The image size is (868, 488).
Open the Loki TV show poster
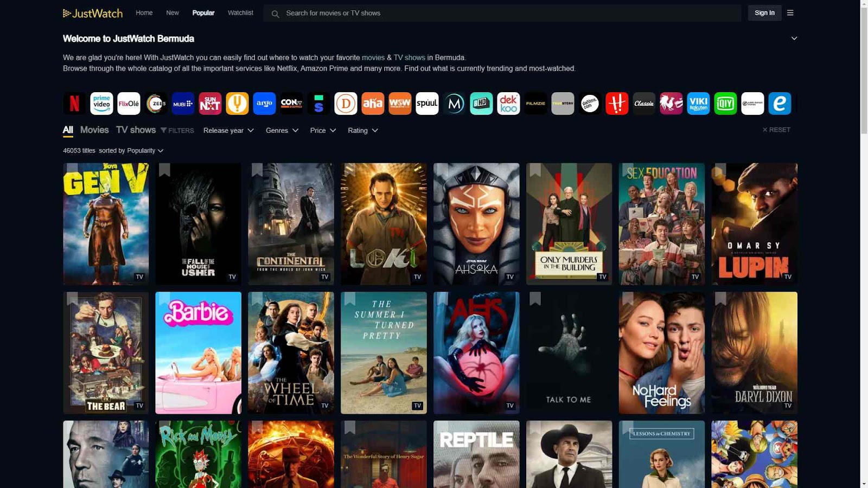[x=384, y=224]
